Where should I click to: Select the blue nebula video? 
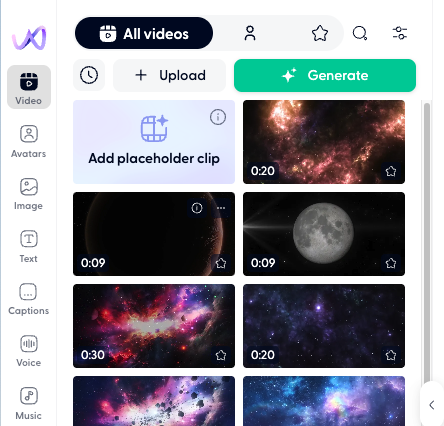point(324,401)
